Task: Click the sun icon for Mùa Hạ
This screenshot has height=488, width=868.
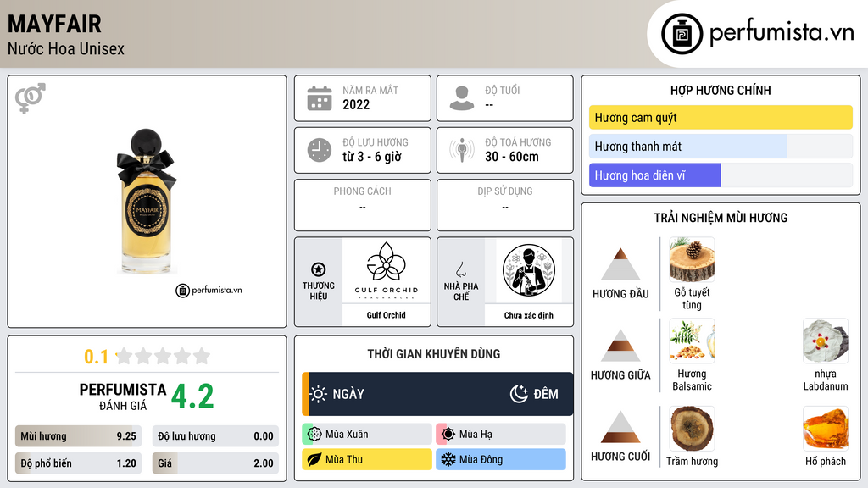Action: 448,435
